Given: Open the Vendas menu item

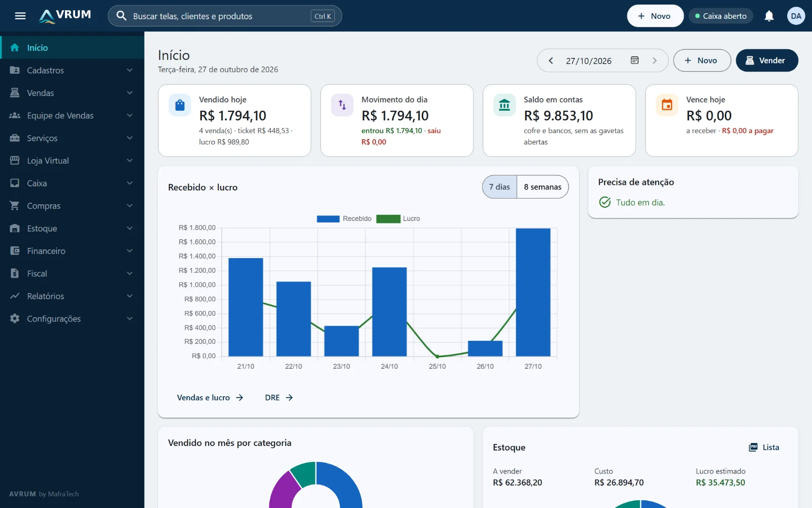Looking at the screenshot, I should 72,93.
